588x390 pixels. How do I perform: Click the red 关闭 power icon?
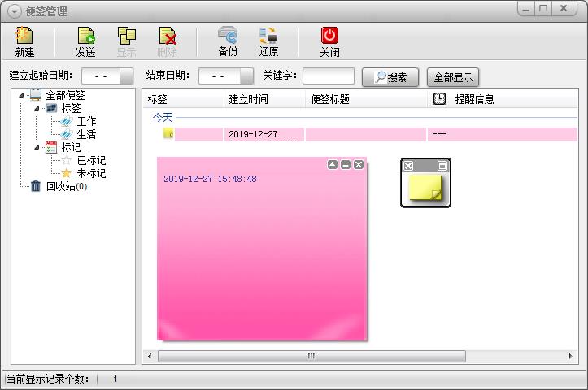tap(329, 36)
